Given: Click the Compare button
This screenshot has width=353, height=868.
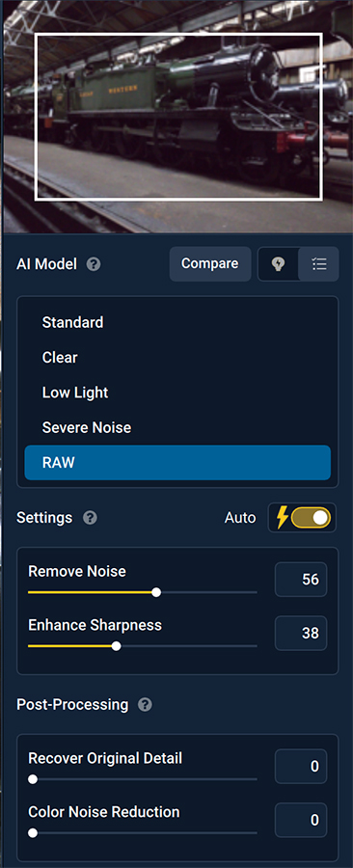Looking at the screenshot, I should pyautogui.click(x=209, y=264).
